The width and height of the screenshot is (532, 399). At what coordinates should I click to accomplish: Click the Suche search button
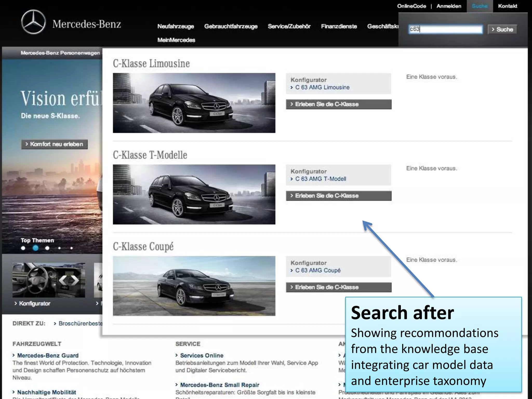502,29
